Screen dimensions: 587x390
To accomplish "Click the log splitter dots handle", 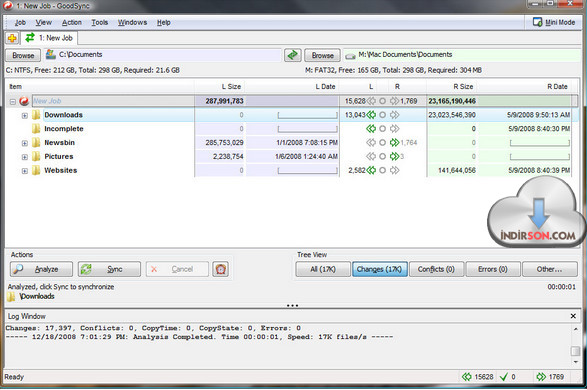I will tap(292, 306).
